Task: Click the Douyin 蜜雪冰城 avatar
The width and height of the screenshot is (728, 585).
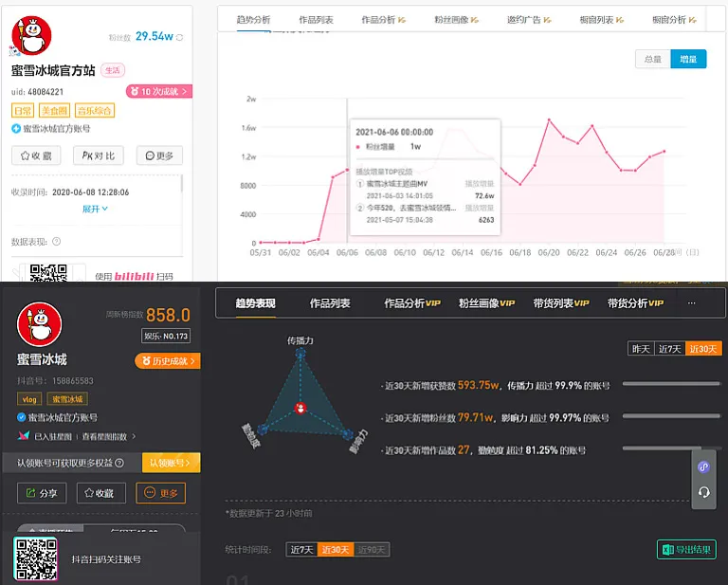Action: pos(40,324)
